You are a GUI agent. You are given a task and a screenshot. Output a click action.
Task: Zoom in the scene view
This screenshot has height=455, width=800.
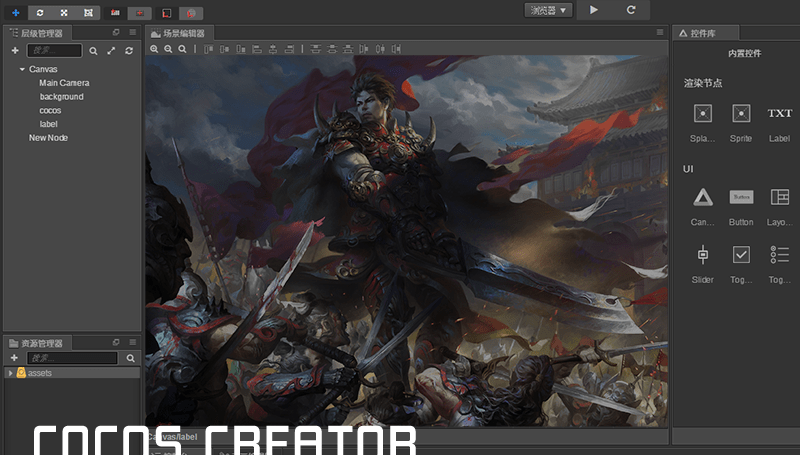click(154, 49)
